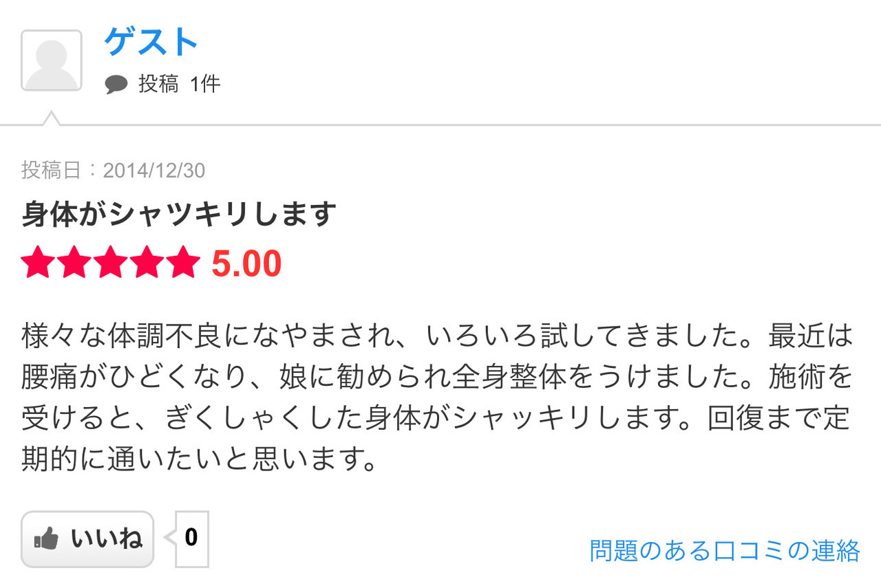Screen dimensions: 881x588
Task: Click the red 5.00 rating score
Action: [246, 263]
